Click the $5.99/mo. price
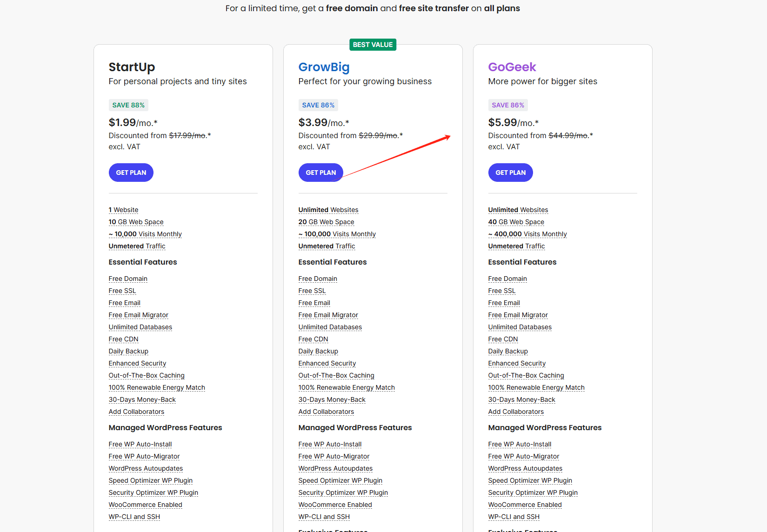 514,122
